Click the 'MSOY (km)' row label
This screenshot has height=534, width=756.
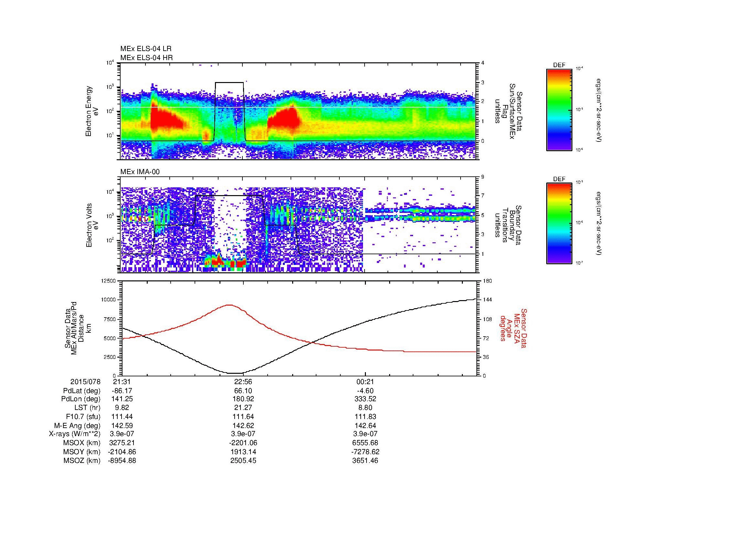point(82,452)
